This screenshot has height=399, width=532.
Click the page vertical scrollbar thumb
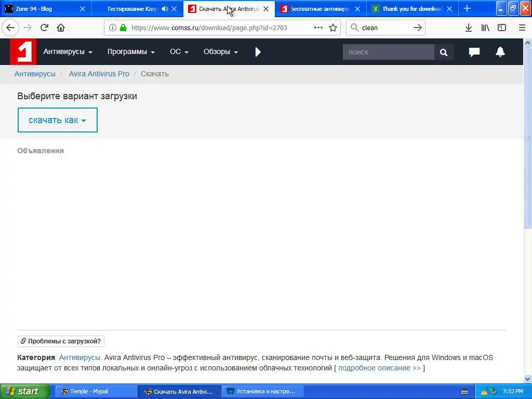(x=528, y=137)
